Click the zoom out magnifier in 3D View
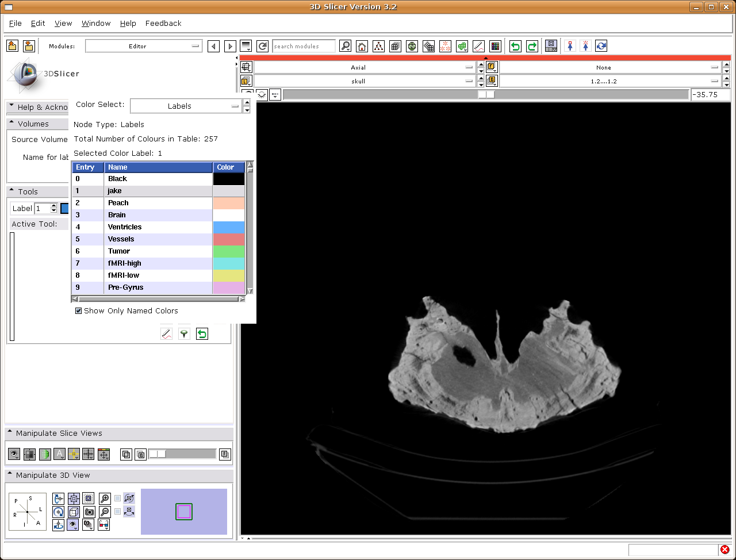 point(105,512)
